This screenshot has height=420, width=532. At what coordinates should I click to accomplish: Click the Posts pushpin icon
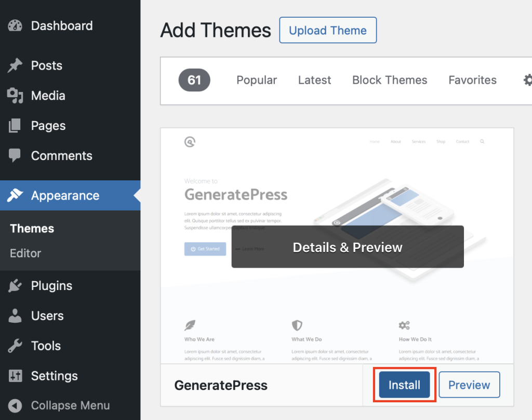click(x=15, y=65)
